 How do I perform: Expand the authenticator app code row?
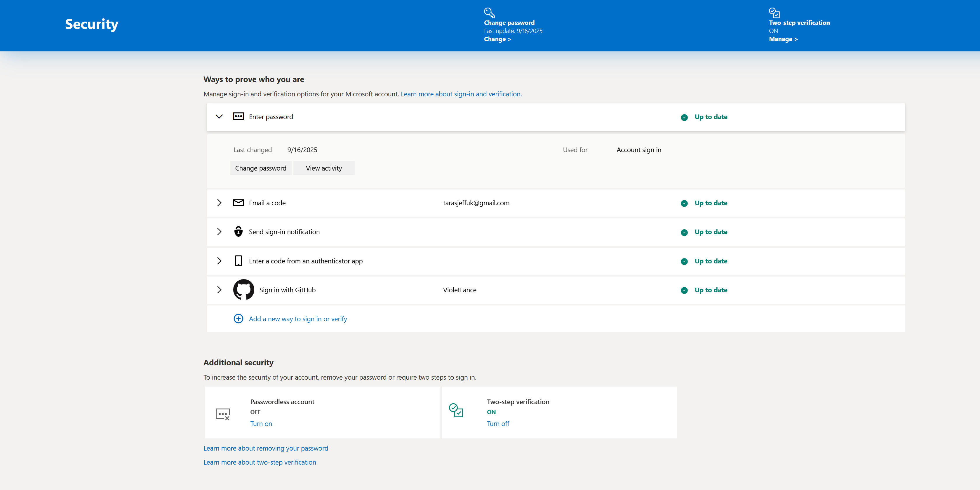[x=219, y=261]
